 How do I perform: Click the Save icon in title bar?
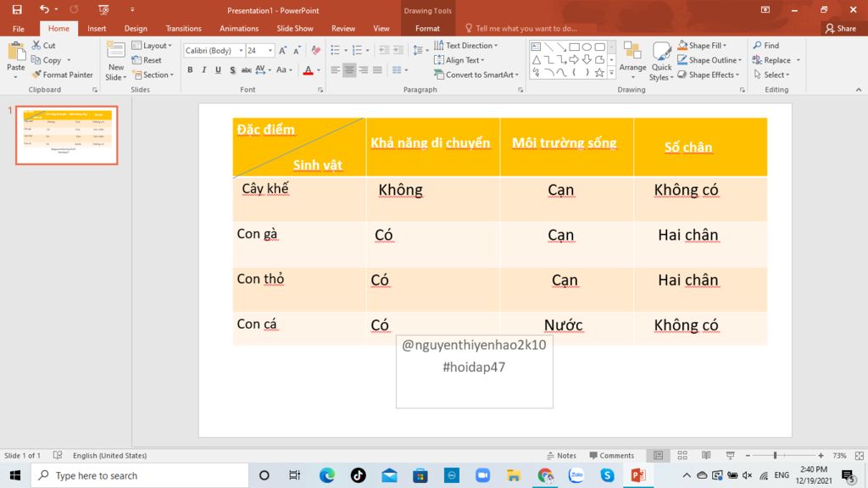[x=17, y=9]
